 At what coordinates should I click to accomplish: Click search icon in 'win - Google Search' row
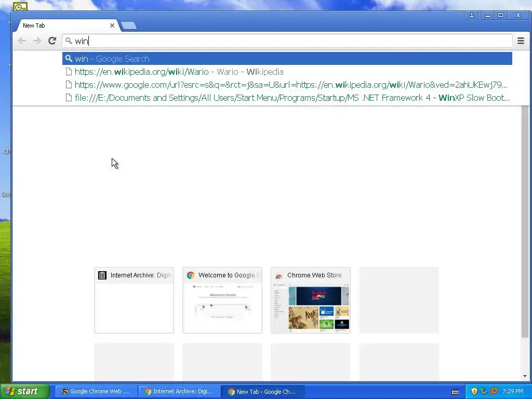(69, 58)
